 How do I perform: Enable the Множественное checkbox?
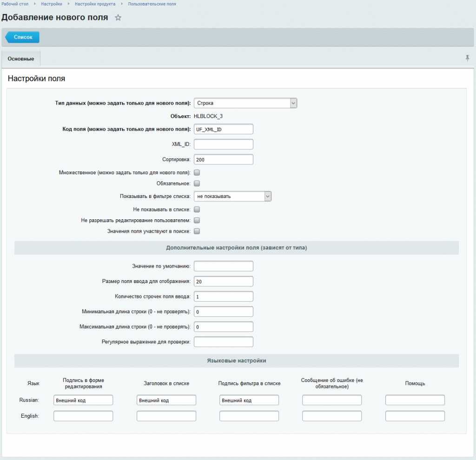197,173
